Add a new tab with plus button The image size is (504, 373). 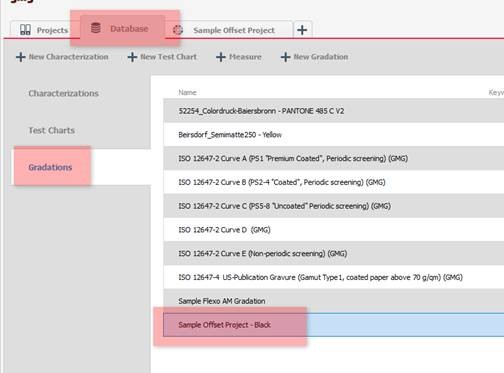click(302, 30)
